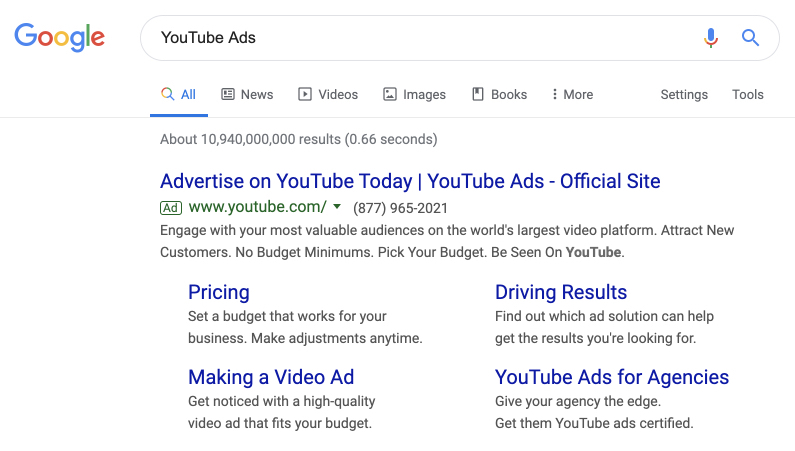Click the phone number (877) 965-2021

(400, 208)
